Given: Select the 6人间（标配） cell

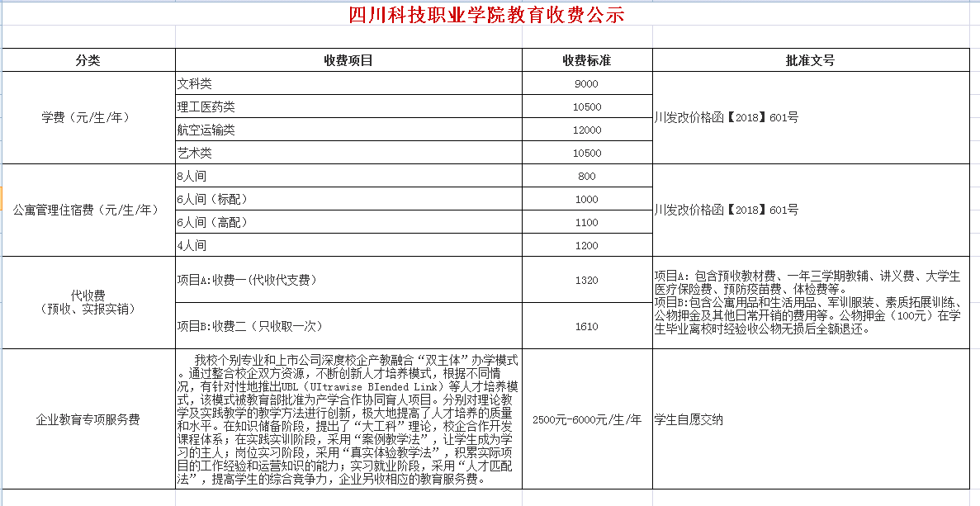Looking at the screenshot, I should (348, 199).
